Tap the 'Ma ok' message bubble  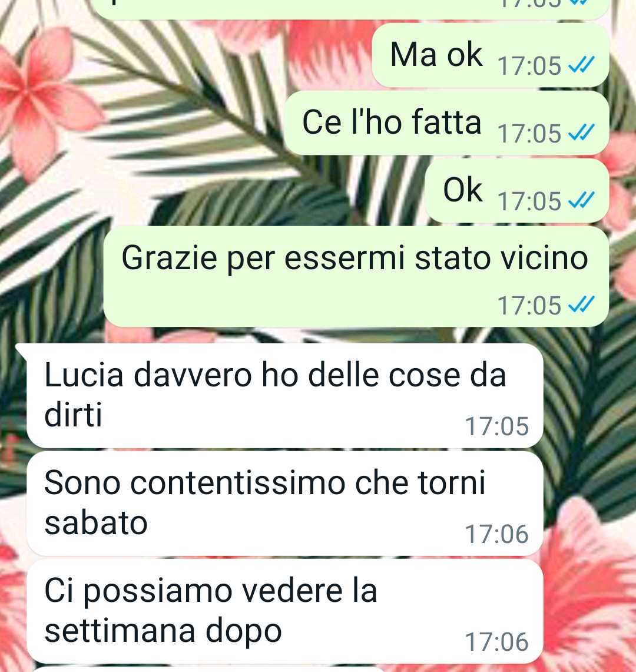pos(491,55)
